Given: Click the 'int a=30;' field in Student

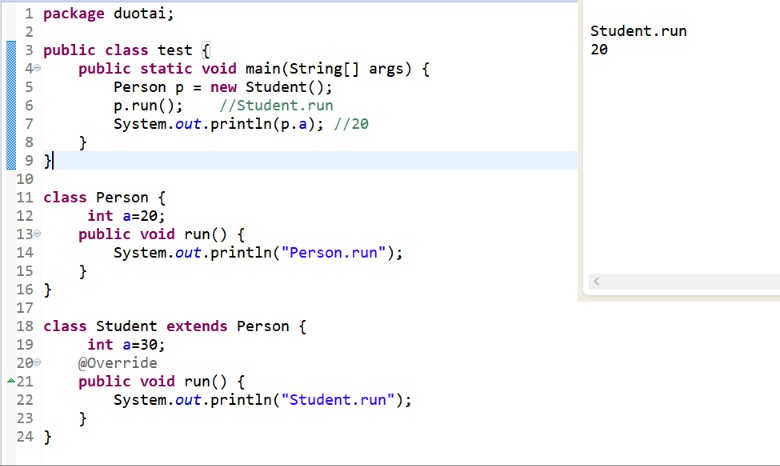Looking at the screenshot, I should pyautogui.click(x=126, y=345).
